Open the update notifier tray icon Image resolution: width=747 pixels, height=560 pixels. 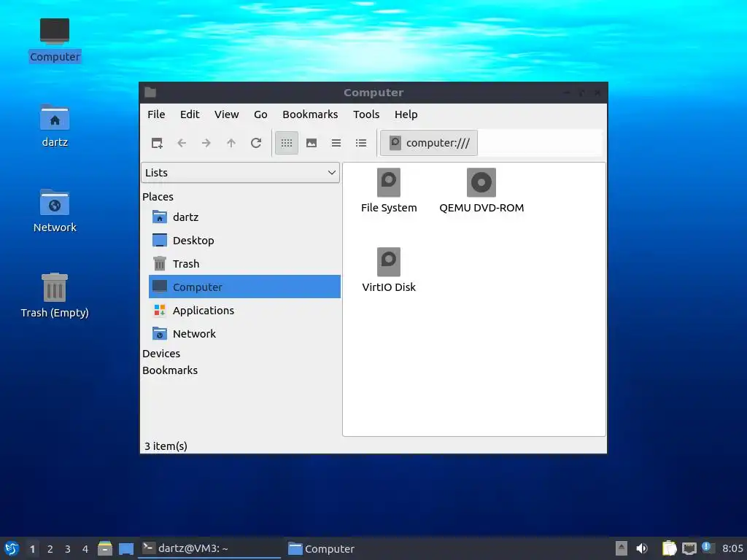click(x=708, y=548)
